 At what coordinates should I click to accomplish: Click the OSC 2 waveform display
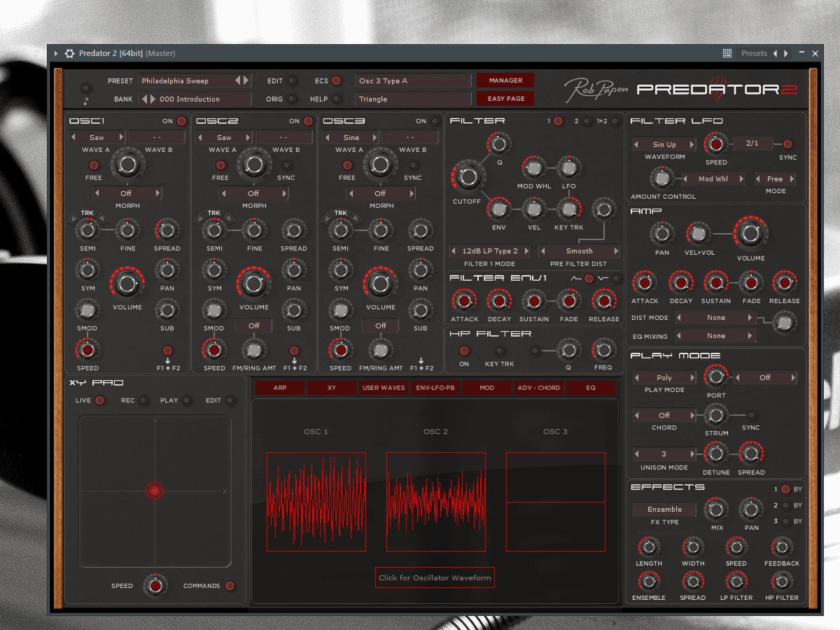tap(436, 502)
